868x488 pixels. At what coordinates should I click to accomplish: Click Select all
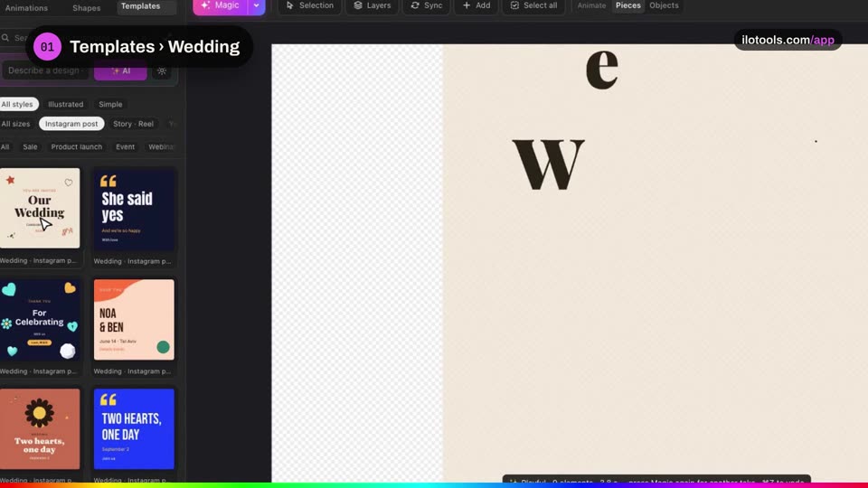coord(533,6)
